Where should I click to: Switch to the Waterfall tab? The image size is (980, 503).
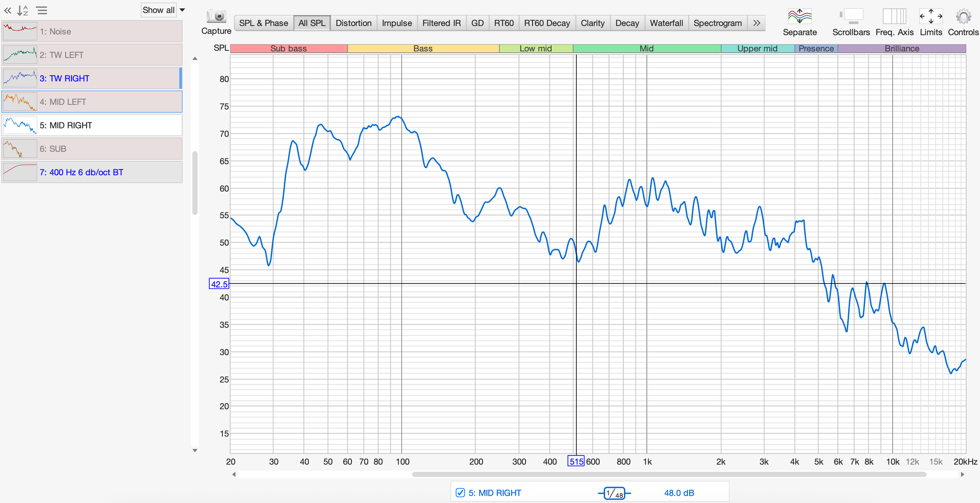pyautogui.click(x=666, y=23)
